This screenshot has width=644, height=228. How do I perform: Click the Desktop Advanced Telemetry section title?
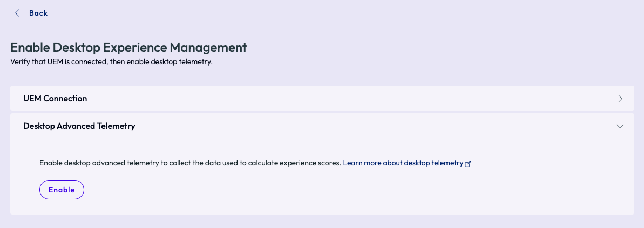pyautogui.click(x=79, y=126)
